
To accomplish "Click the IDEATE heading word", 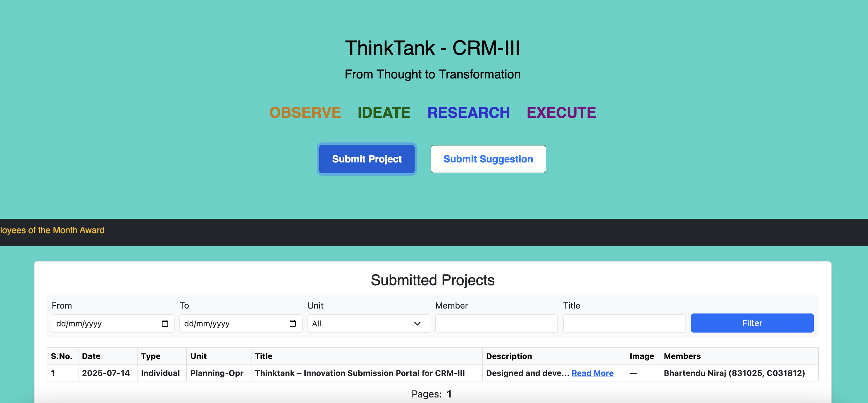I will point(384,113).
